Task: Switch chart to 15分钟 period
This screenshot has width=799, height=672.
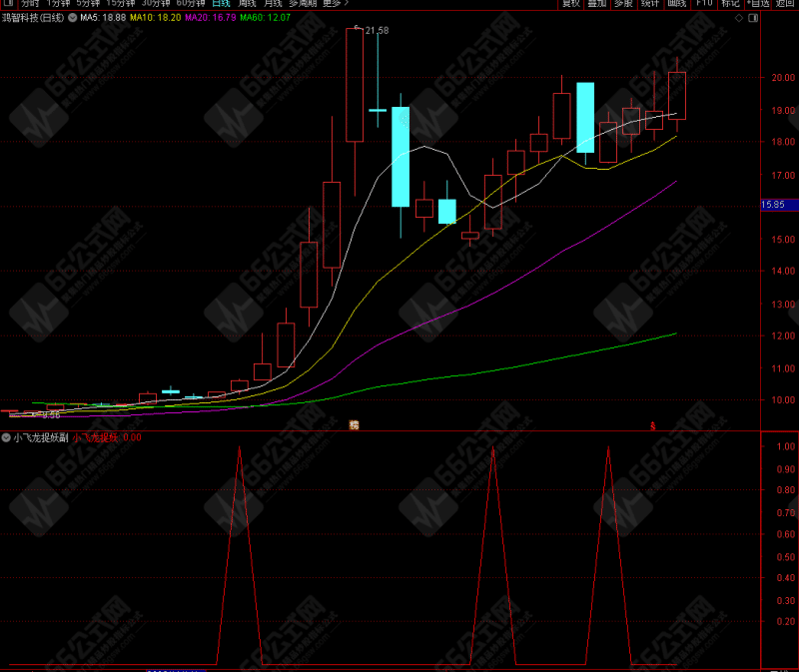Action: point(121,3)
